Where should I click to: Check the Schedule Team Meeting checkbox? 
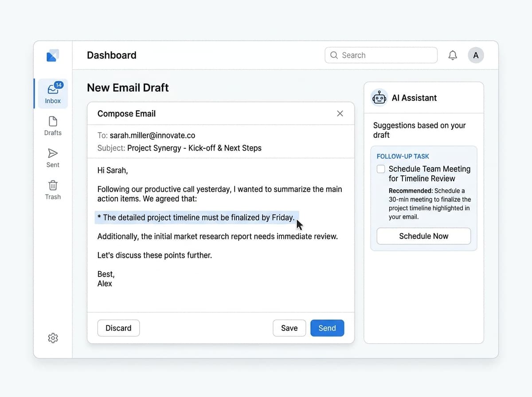[381, 169]
